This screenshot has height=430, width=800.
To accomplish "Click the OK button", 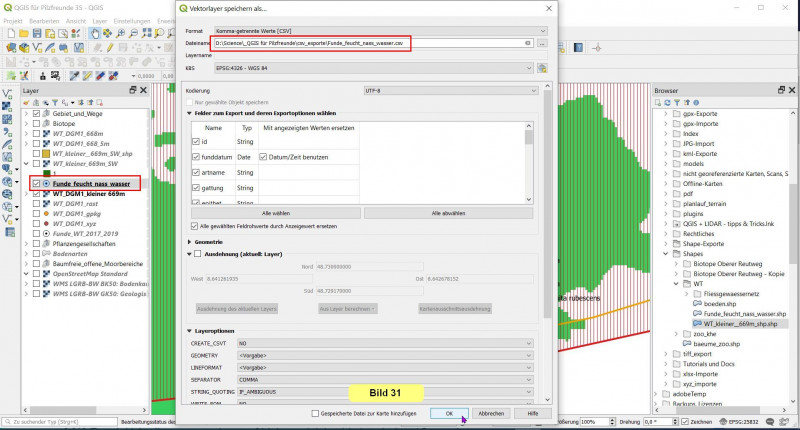I will coord(449,413).
